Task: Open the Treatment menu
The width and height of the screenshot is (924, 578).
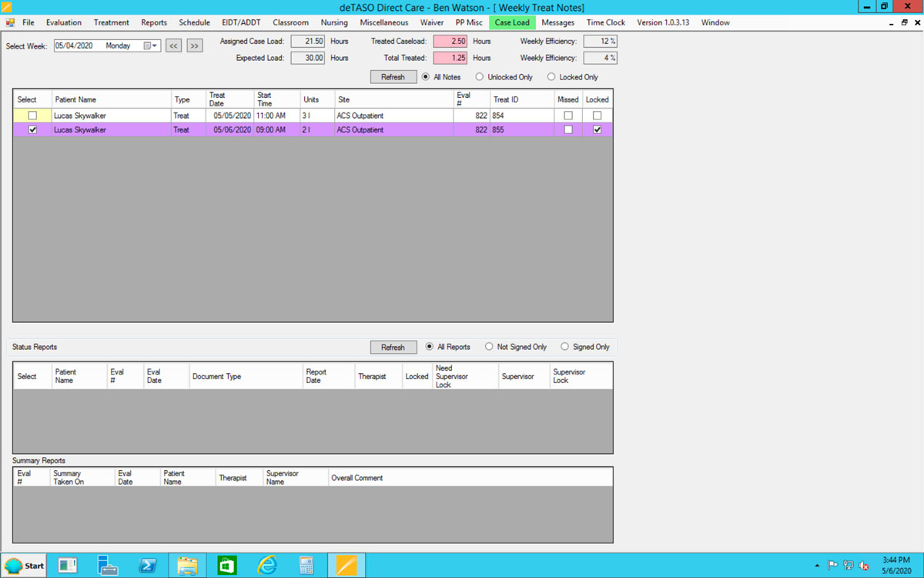Action: pyautogui.click(x=112, y=22)
